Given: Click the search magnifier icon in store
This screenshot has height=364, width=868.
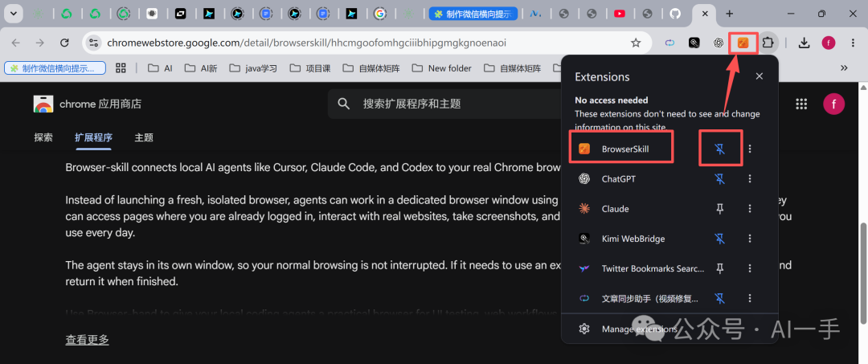Looking at the screenshot, I should tap(344, 104).
